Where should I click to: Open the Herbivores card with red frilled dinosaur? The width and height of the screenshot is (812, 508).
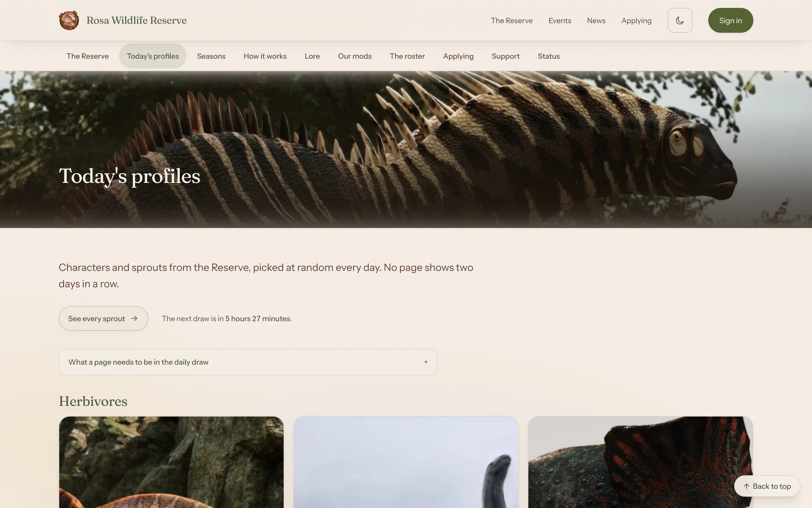pos(640,462)
